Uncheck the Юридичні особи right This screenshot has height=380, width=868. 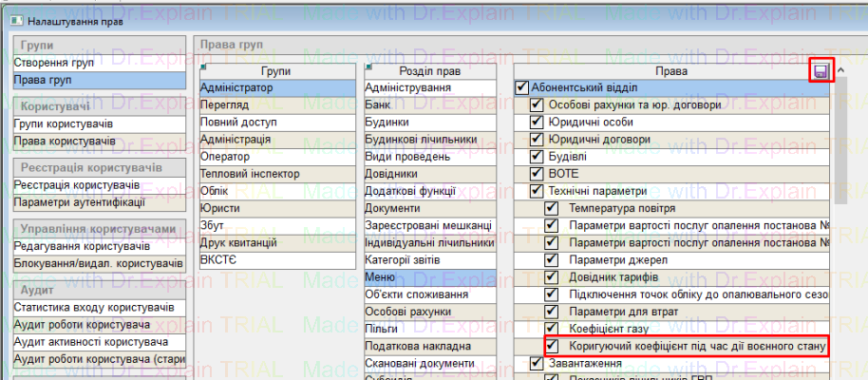coord(537,123)
